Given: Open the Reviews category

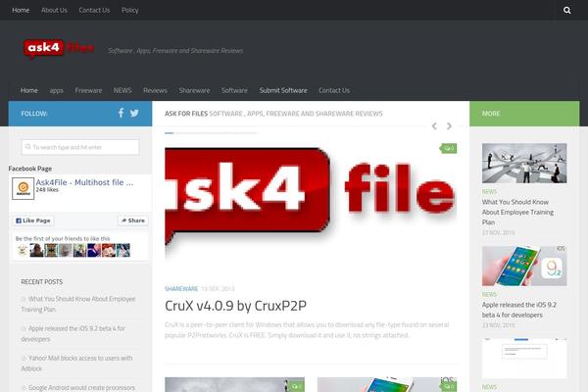Looking at the screenshot, I should coord(155,90).
